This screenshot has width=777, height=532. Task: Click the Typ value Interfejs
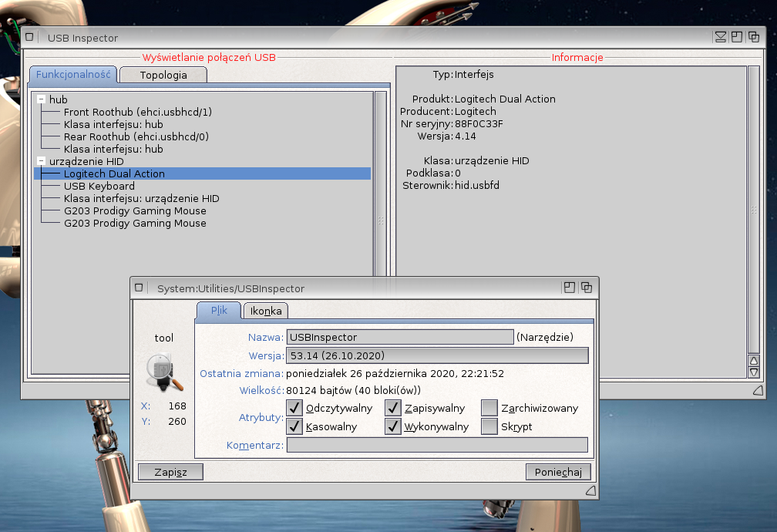click(x=474, y=74)
